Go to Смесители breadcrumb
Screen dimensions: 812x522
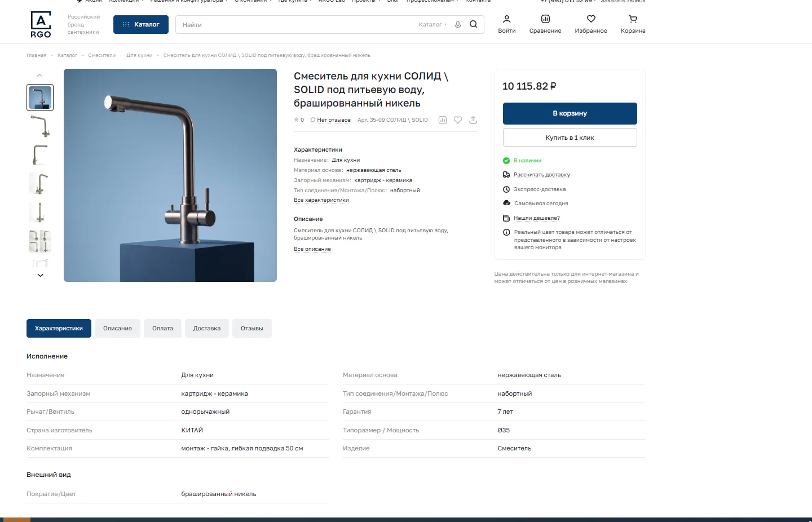point(101,55)
